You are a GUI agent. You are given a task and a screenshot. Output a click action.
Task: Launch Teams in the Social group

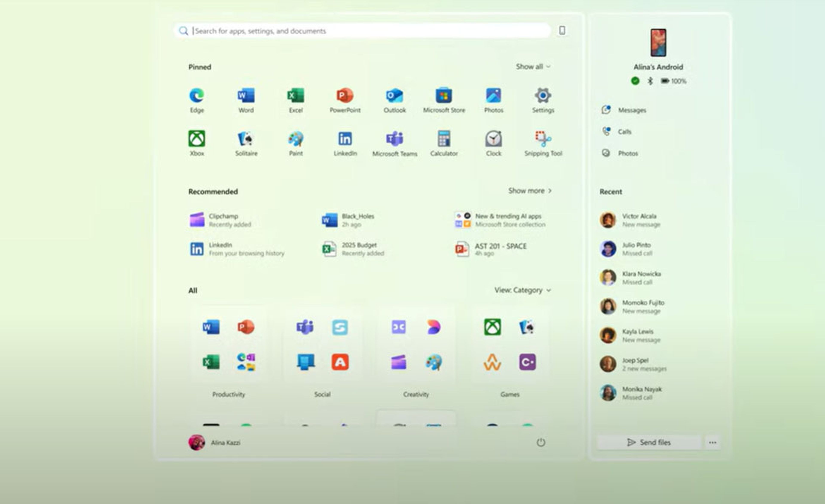[x=305, y=327]
